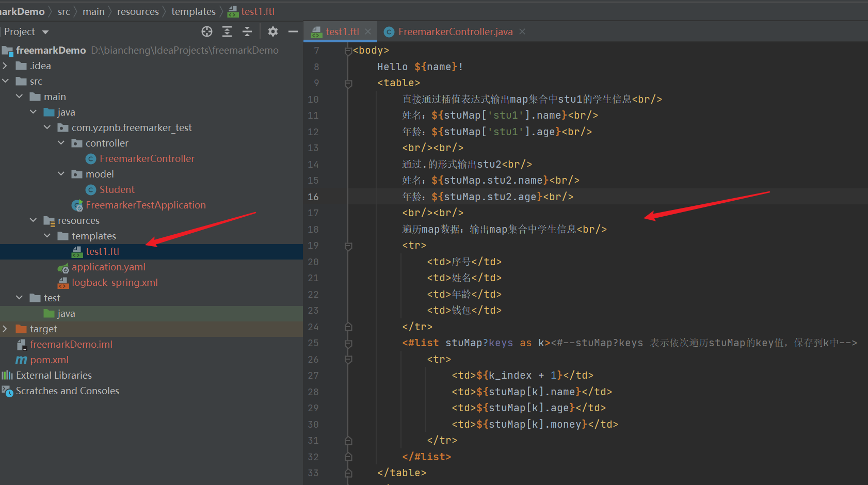Open application.yaml file
868x485 pixels.
click(108, 267)
